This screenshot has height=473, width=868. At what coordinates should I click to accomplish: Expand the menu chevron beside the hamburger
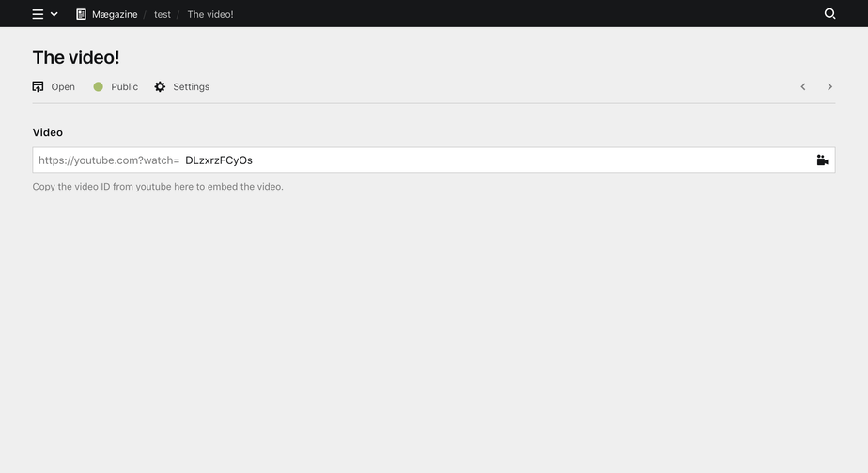pos(54,14)
